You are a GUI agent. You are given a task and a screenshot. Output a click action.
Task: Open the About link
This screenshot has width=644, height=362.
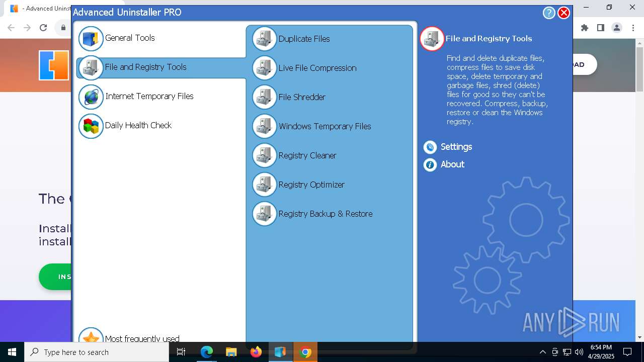(452, 164)
